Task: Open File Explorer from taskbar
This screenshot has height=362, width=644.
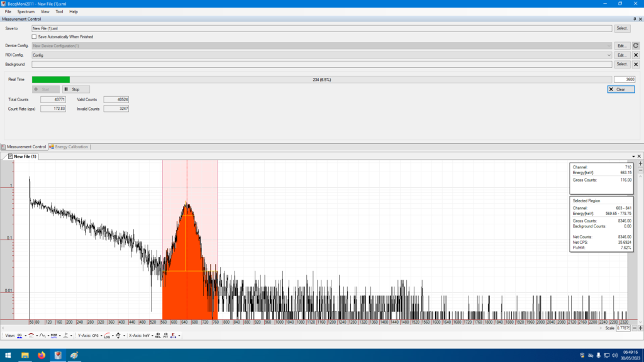Action: click(25, 355)
